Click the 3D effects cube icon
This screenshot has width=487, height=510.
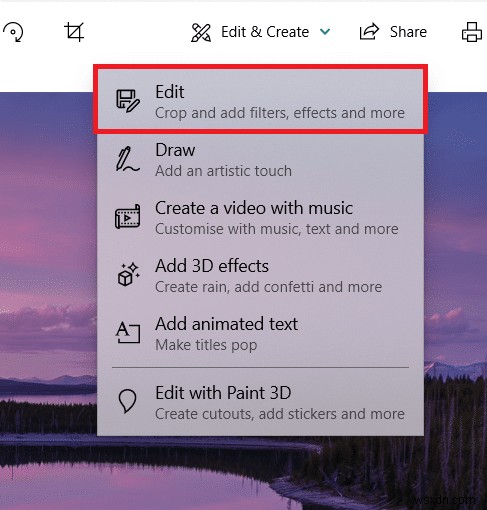pos(128,275)
